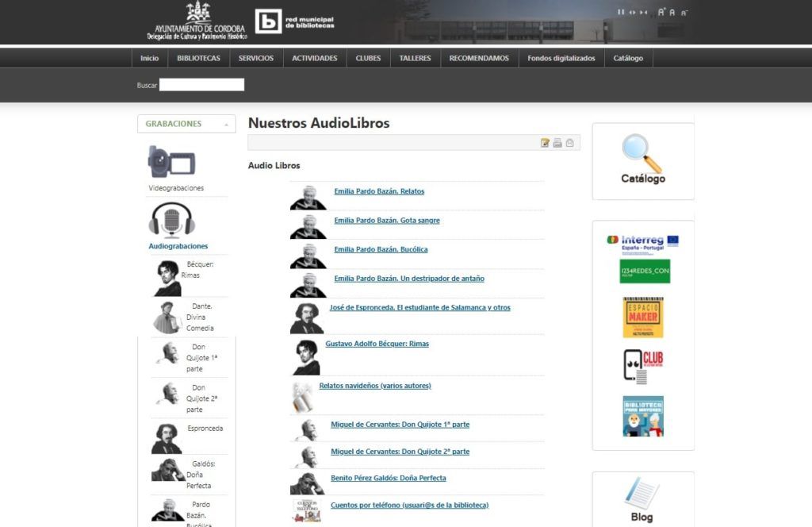Open the SERVICIOS menu
Viewport: 812px width, 527px height.
(256, 58)
